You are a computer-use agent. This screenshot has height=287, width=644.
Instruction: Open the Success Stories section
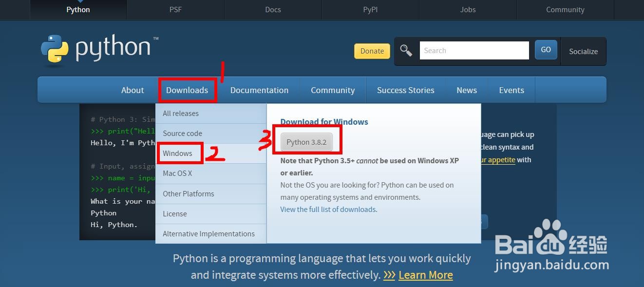pos(405,90)
